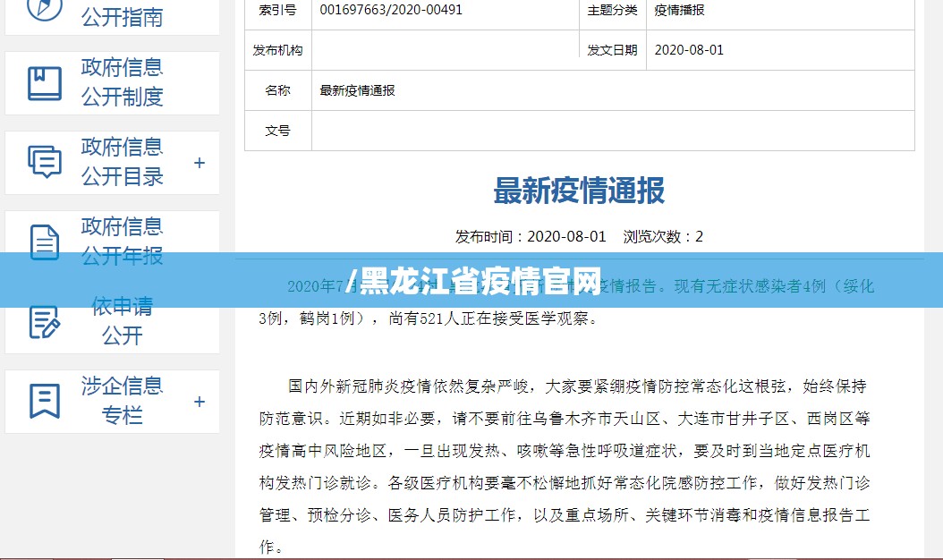The width and height of the screenshot is (943, 560).
Task: Open the 政府信息公开制度 page
Action: coord(121,82)
